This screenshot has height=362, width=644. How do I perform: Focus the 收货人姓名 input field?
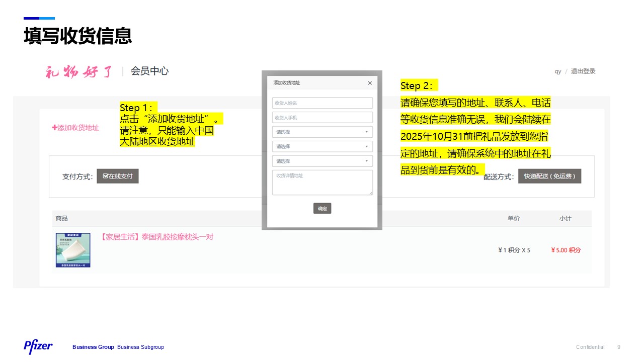coord(322,103)
